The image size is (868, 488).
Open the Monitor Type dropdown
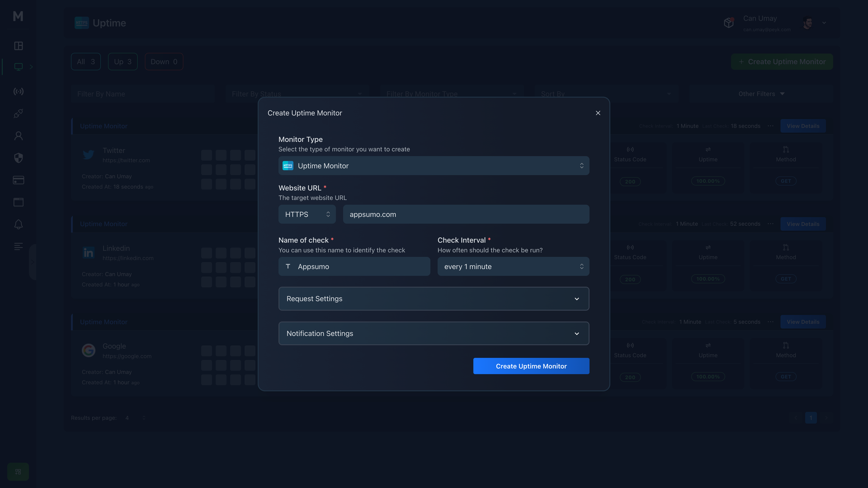434,166
